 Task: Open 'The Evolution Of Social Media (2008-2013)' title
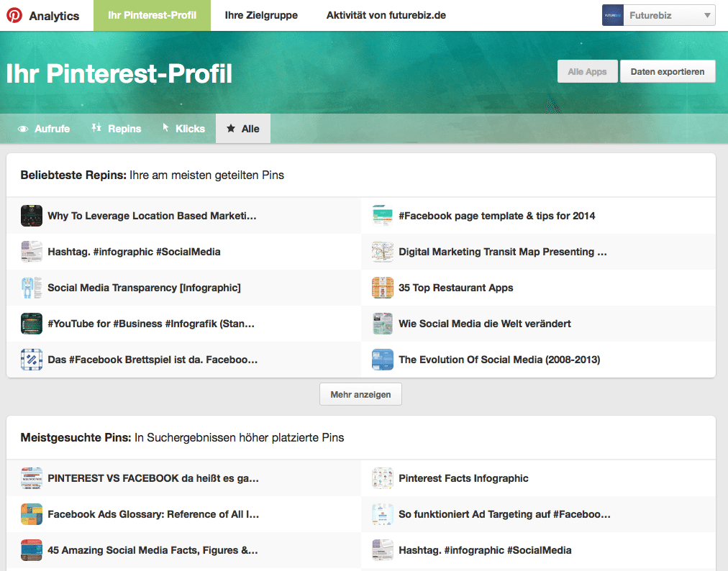[x=499, y=360]
